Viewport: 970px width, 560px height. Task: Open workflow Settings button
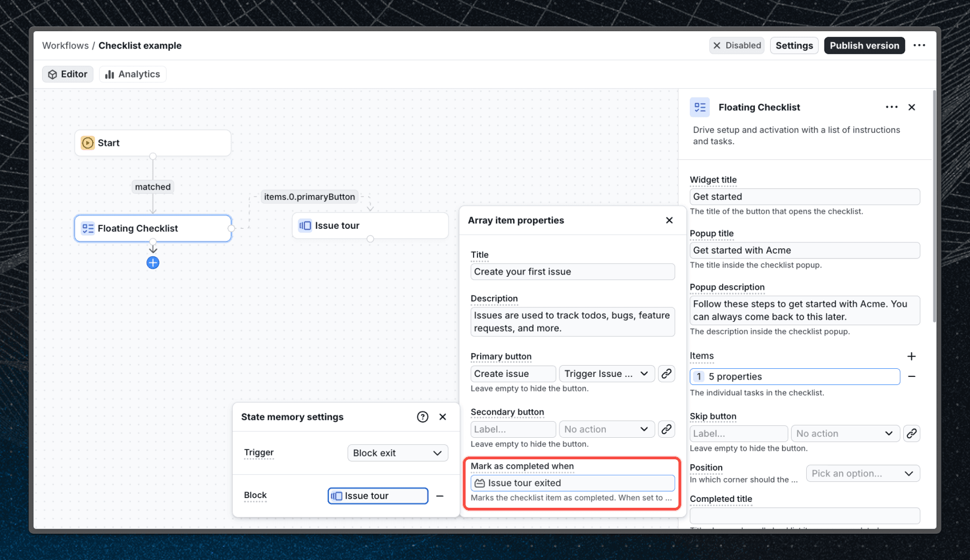click(x=794, y=46)
